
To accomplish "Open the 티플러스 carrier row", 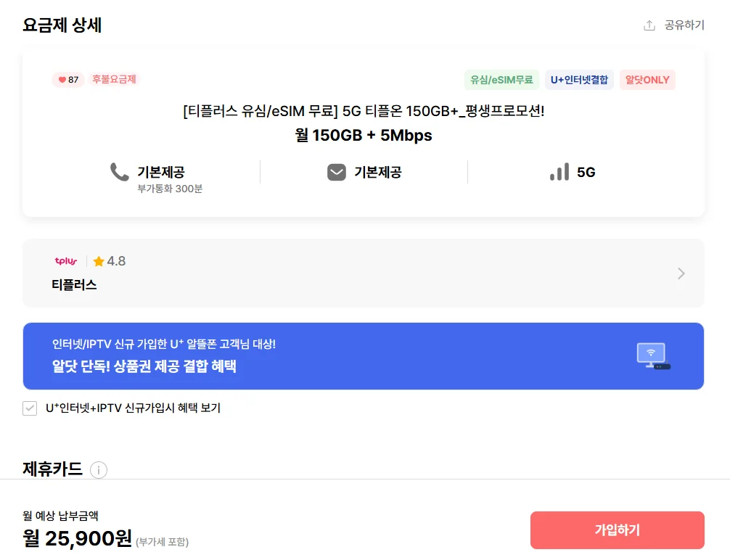I will click(x=363, y=273).
